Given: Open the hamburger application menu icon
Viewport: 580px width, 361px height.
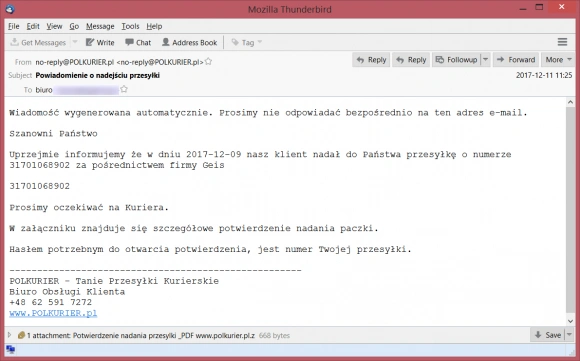Looking at the screenshot, I should (x=562, y=42).
